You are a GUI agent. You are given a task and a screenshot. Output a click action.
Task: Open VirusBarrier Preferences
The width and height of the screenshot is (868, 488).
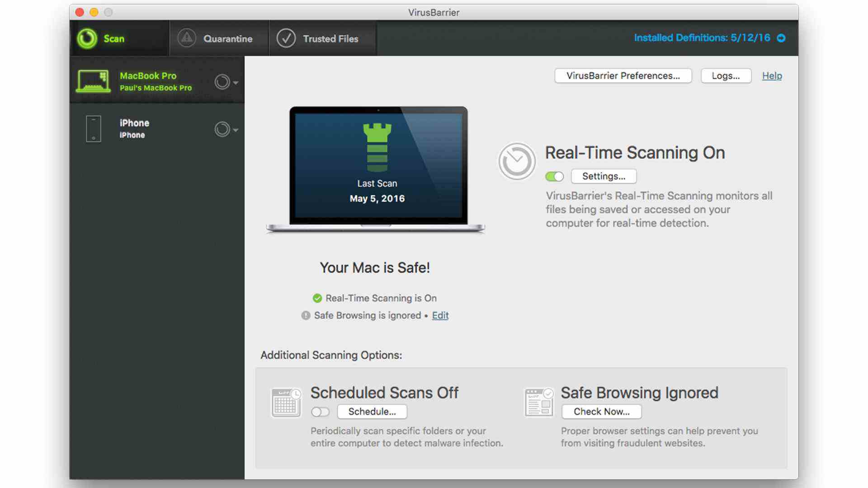tap(623, 75)
